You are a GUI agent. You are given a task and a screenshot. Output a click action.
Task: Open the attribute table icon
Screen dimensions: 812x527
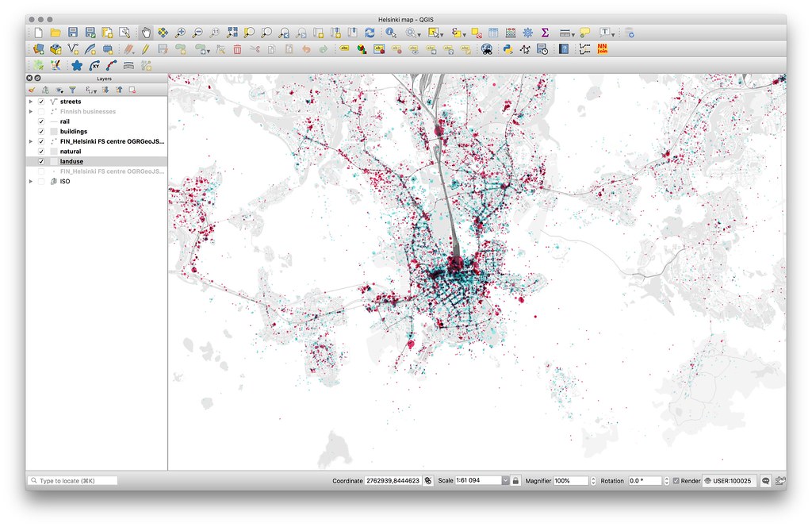point(493,33)
